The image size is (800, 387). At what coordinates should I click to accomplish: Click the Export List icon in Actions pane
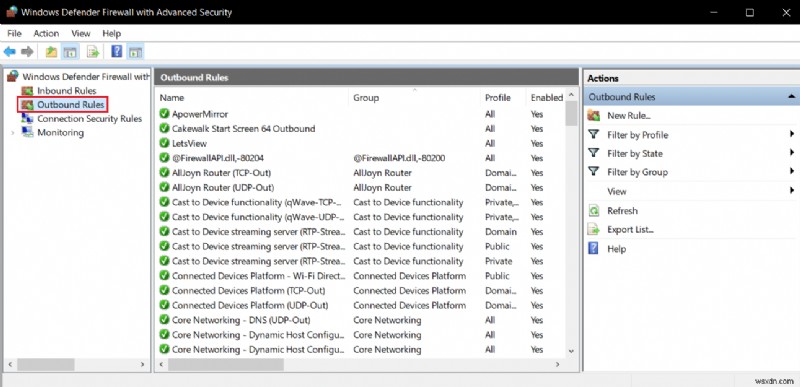(593, 229)
